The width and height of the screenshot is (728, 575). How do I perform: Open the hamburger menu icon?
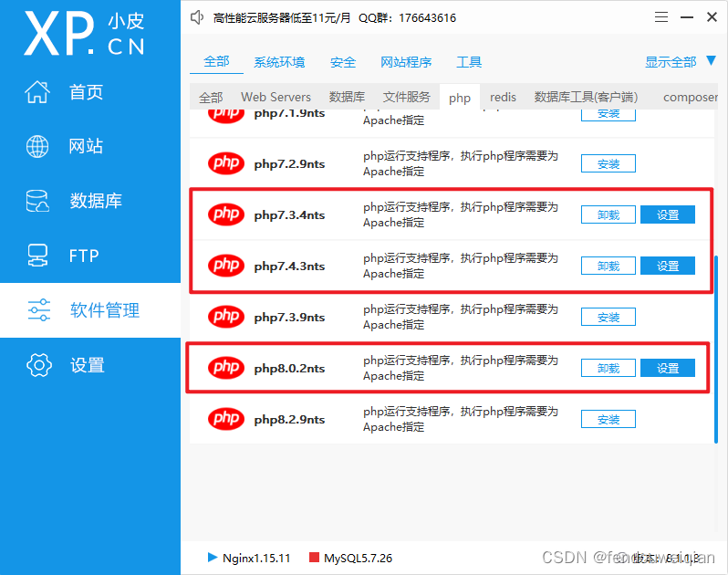(661, 17)
